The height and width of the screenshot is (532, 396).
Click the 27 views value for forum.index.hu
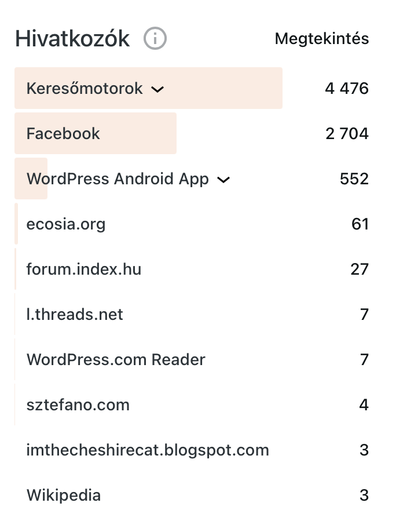coord(360,269)
